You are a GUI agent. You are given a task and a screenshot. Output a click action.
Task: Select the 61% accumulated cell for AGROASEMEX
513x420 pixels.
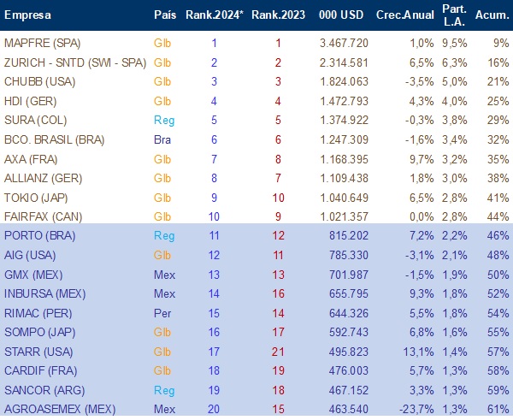coord(498,409)
